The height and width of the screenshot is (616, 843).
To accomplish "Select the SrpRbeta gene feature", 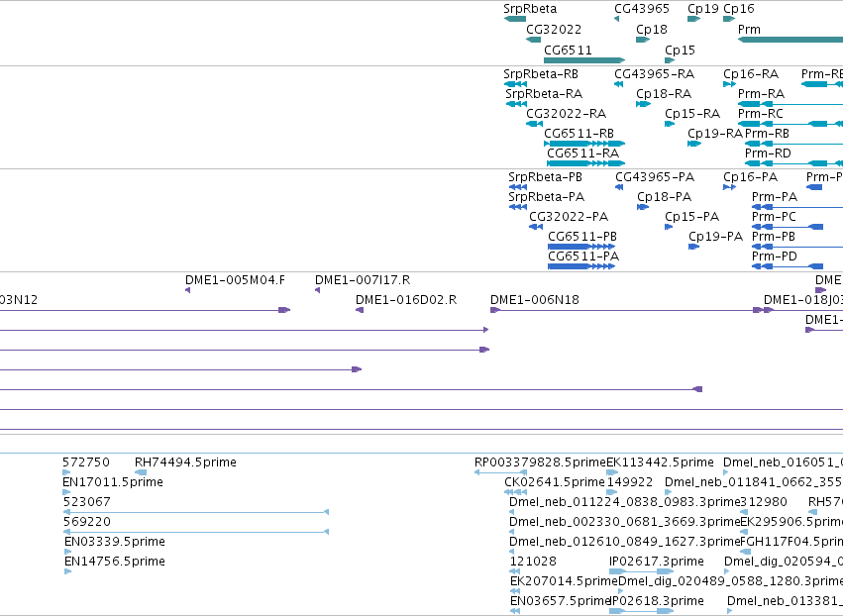I will tap(514, 19).
